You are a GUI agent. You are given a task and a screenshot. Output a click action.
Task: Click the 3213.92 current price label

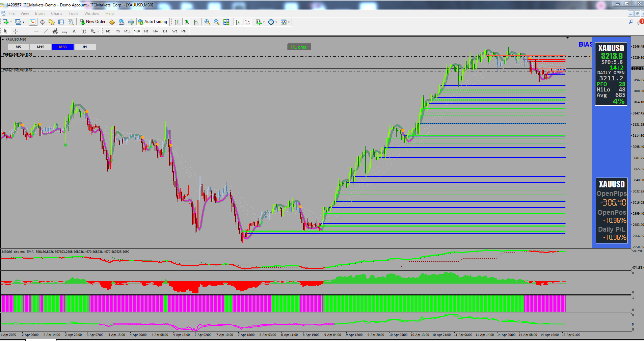(638, 69)
